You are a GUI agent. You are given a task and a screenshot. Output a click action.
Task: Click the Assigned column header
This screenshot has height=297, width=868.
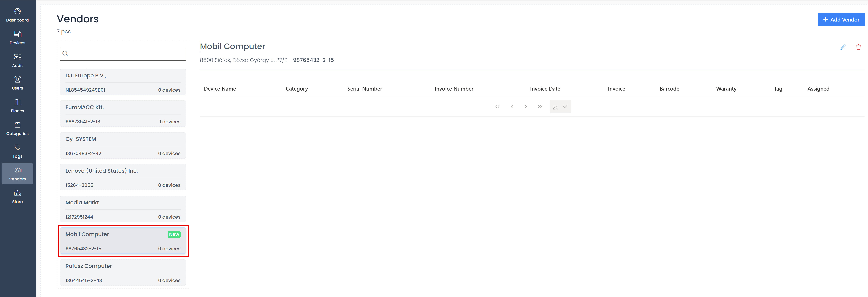click(x=818, y=88)
